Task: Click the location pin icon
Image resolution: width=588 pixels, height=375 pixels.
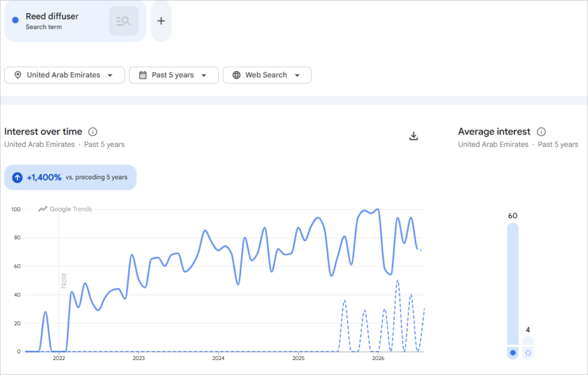Action: tap(18, 75)
